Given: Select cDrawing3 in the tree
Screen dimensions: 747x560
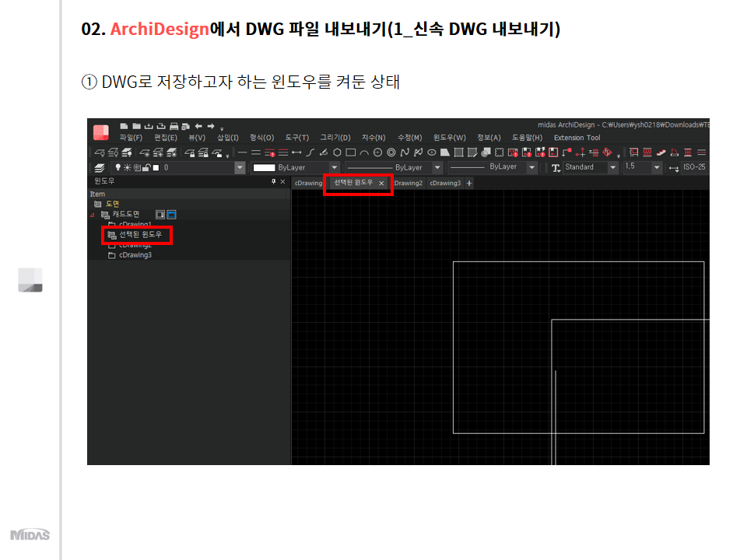Looking at the screenshot, I should pos(135,255).
